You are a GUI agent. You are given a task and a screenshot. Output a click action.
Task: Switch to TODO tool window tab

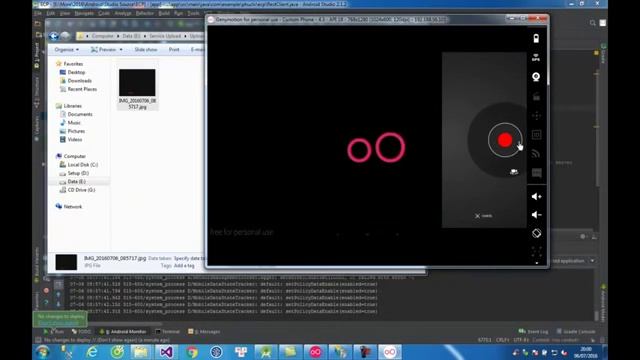(x=81, y=332)
